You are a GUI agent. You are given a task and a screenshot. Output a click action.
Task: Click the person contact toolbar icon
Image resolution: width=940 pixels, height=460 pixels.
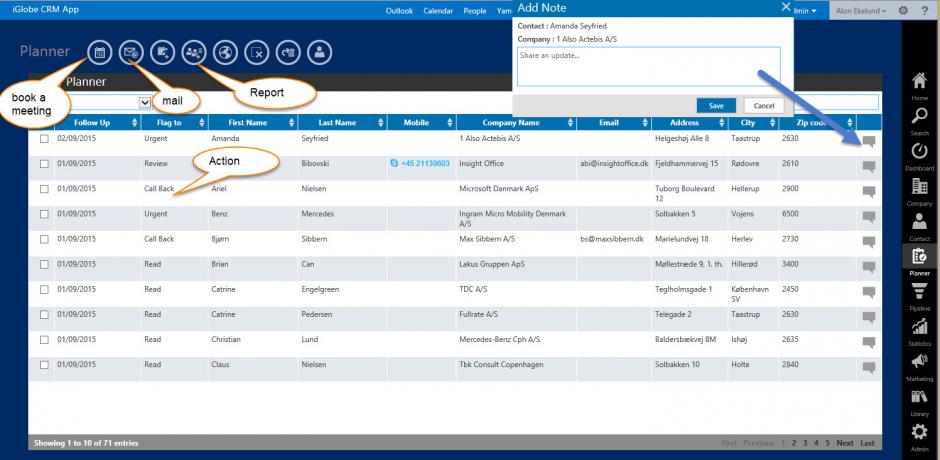point(320,53)
